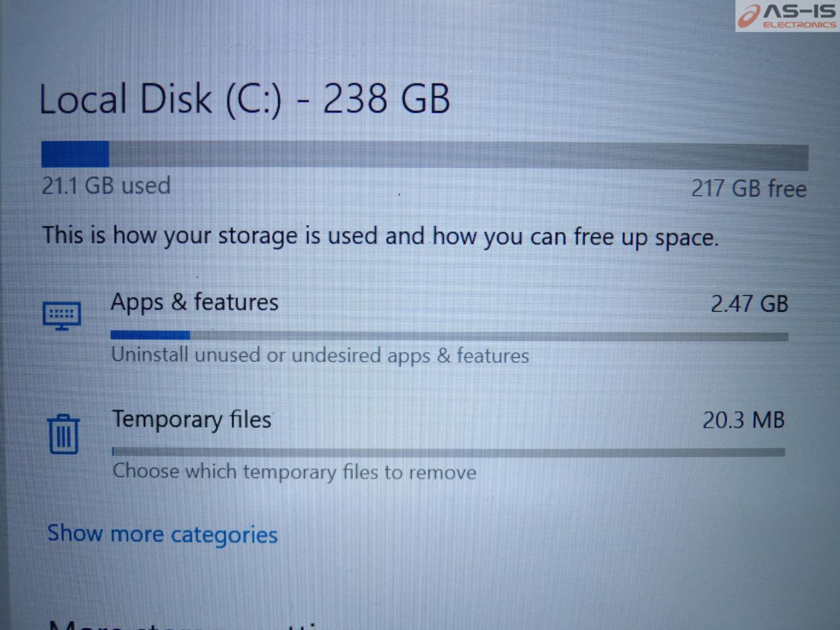
Task: Click the partially visible heading at the bottom
Action: 184,622
